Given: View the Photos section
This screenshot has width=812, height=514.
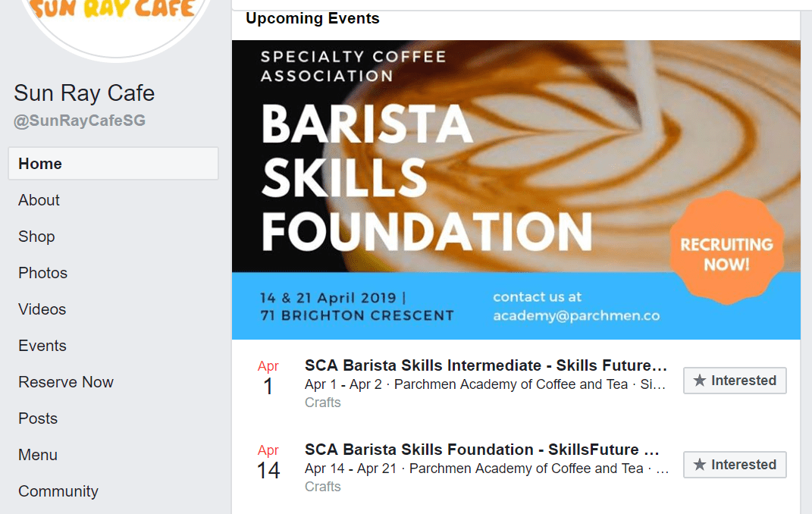Looking at the screenshot, I should click(x=42, y=273).
